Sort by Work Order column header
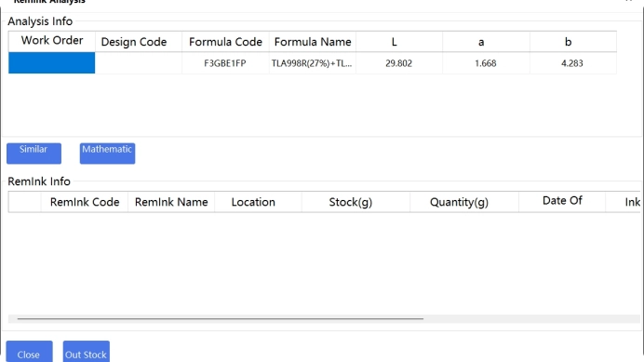Image resolution: width=644 pixels, height=362 pixels. pos(52,41)
